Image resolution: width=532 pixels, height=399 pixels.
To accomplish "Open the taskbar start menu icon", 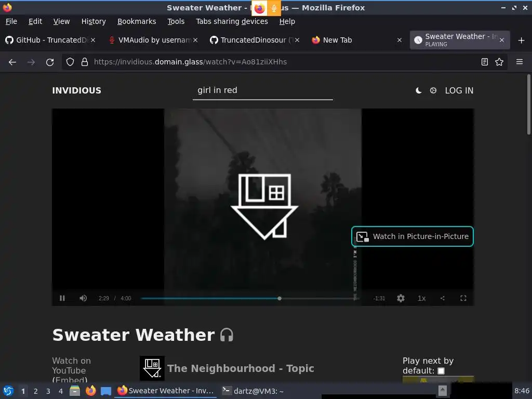I will coord(8,391).
